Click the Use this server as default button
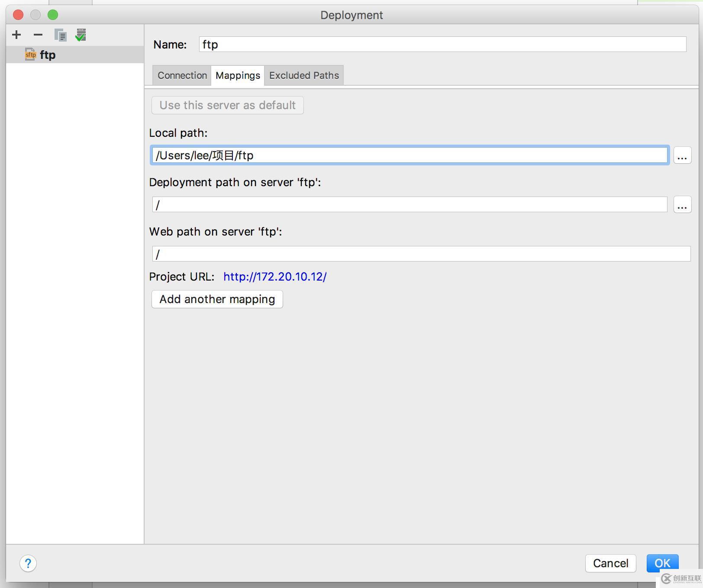The height and width of the screenshot is (588, 703). 228,105
